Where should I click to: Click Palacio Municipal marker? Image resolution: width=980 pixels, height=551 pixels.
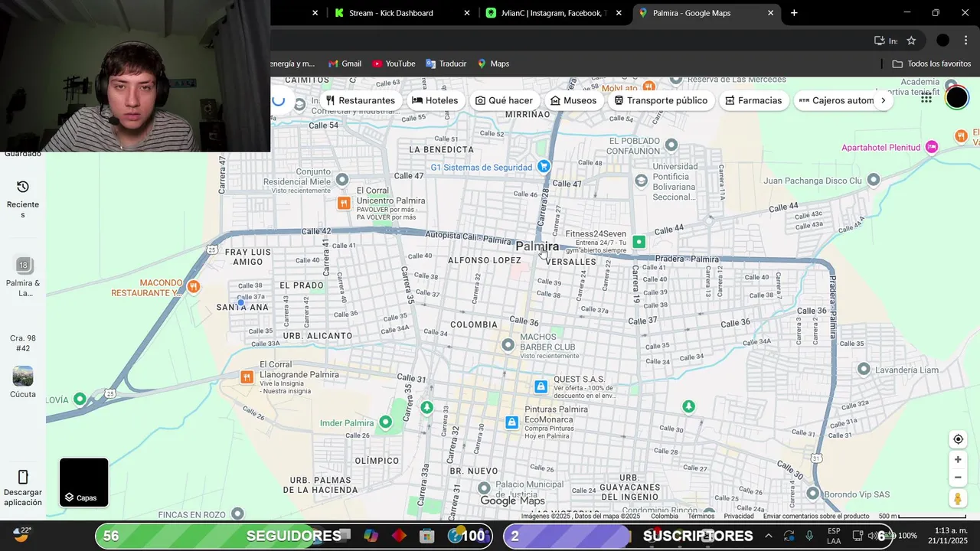(483, 487)
